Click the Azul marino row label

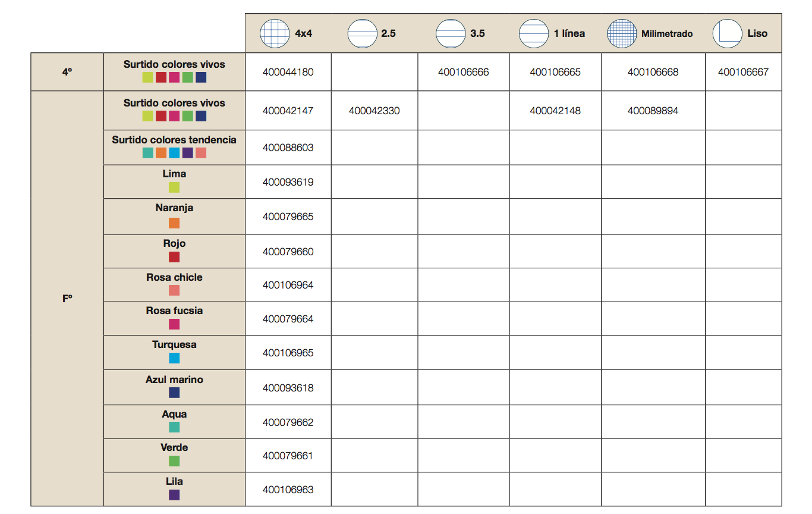(x=174, y=380)
